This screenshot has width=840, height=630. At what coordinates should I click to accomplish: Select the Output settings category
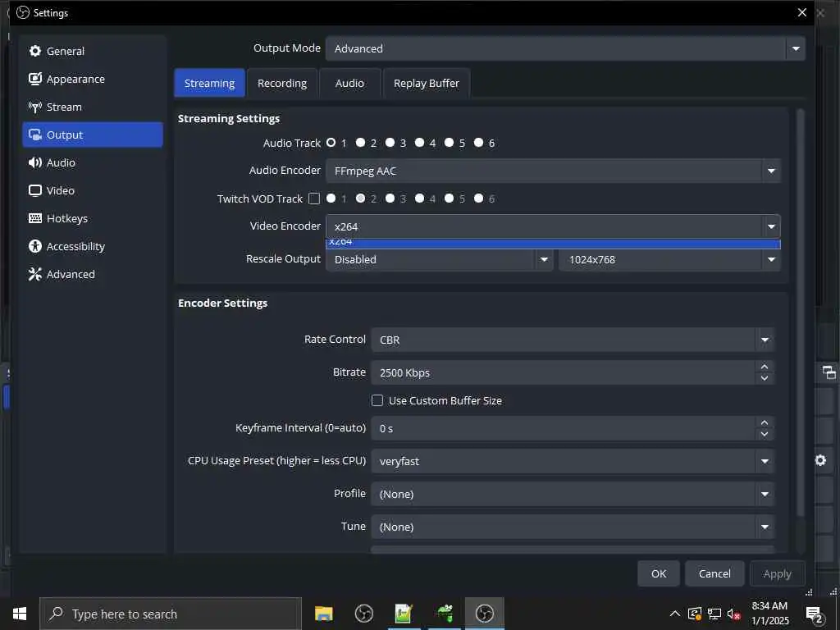coord(92,135)
